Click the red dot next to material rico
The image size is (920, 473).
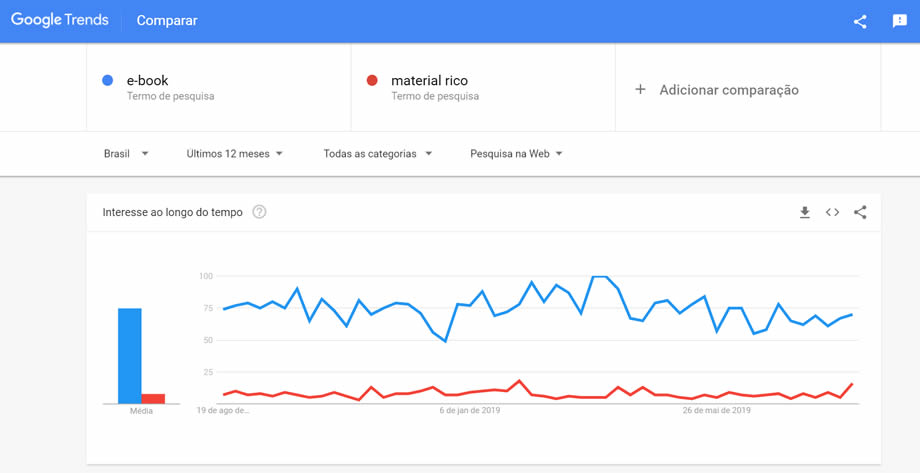click(x=372, y=80)
